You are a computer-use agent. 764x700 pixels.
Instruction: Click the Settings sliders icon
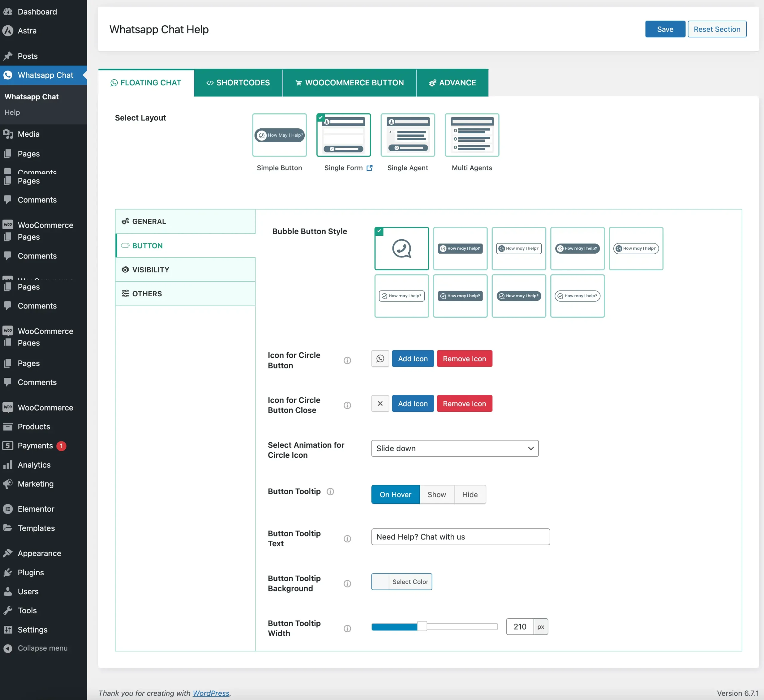[x=7, y=630]
